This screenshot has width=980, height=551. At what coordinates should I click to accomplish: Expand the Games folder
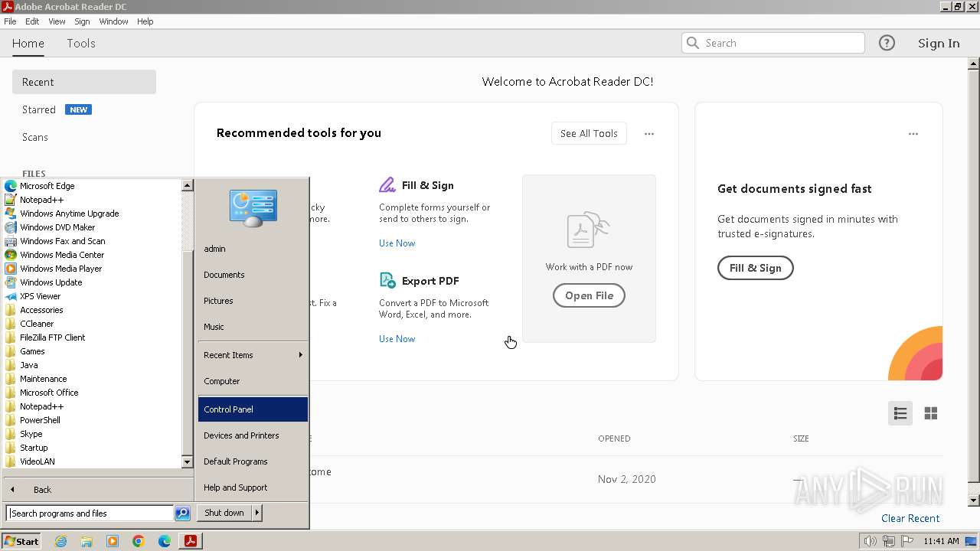tap(32, 351)
